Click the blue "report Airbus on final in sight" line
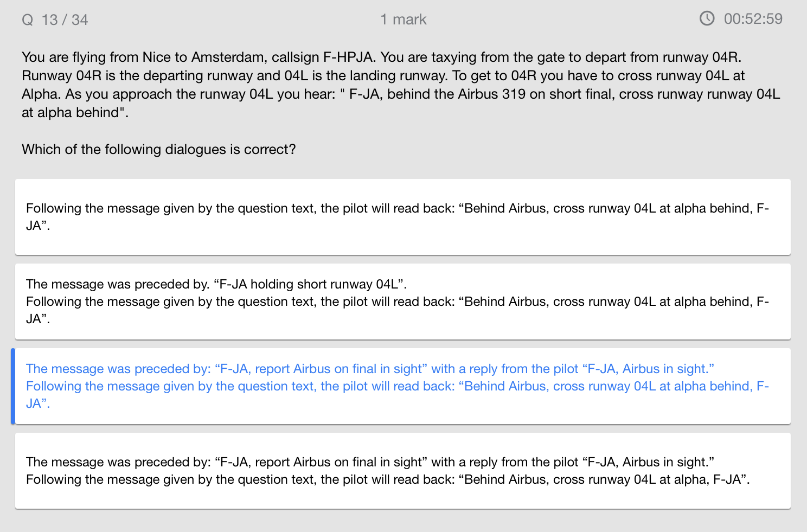807x532 pixels. click(370, 369)
